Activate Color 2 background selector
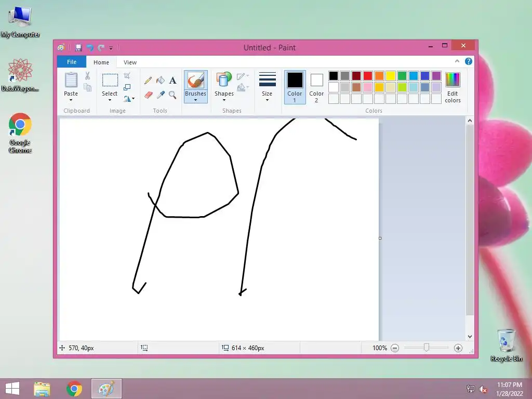The height and width of the screenshot is (399, 532). pos(316,87)
